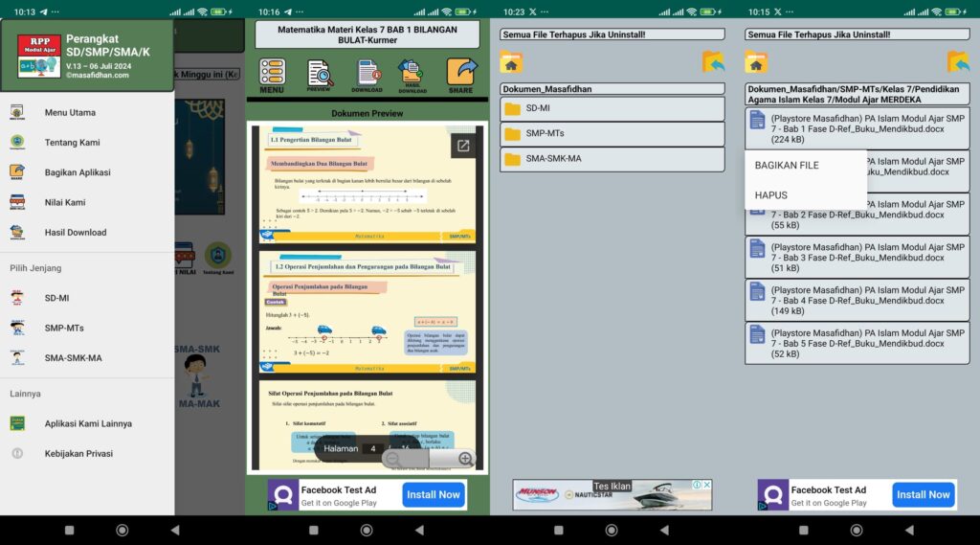Tap the page showing 1.2 Operasi Penjumlahan
Viewport: 980px width, 545px height.
pos(367,311)
